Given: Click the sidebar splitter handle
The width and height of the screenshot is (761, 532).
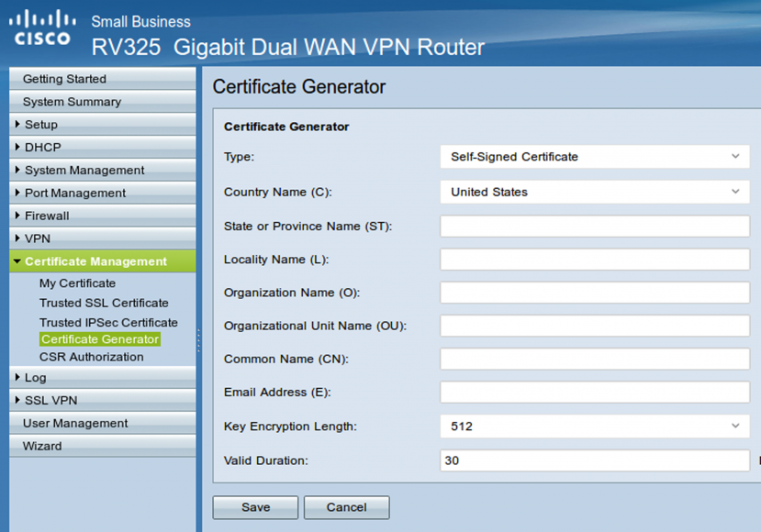Looking at the screenshot, I should (x=198, y=340).
